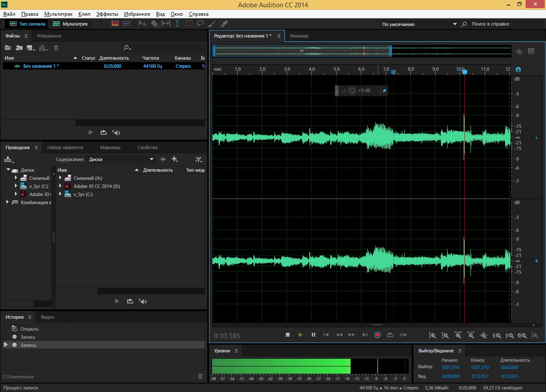The width and height of the screenshot is (546, 392).
Task: Switch to Мультитрек view
Action: [x=71, y=24]
